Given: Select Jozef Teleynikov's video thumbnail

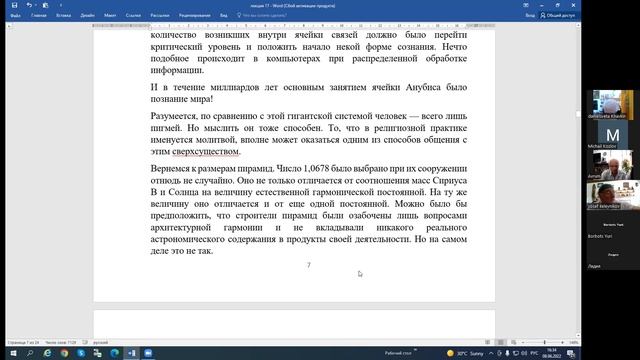Looking at the screenshot, I should point(613,195).
